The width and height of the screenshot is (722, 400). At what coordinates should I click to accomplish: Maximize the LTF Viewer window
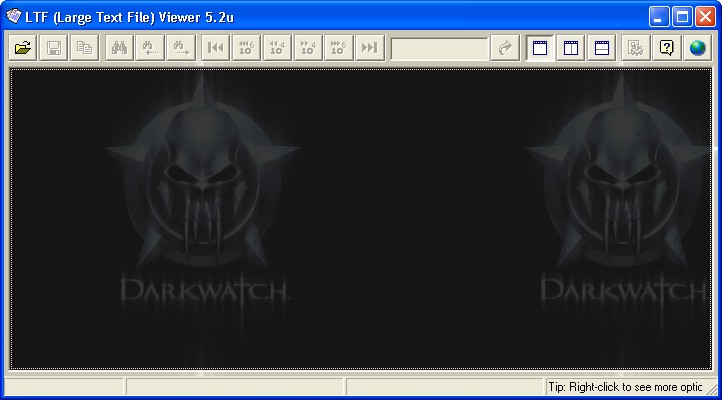pyautogui.click(x=682, y=17)
